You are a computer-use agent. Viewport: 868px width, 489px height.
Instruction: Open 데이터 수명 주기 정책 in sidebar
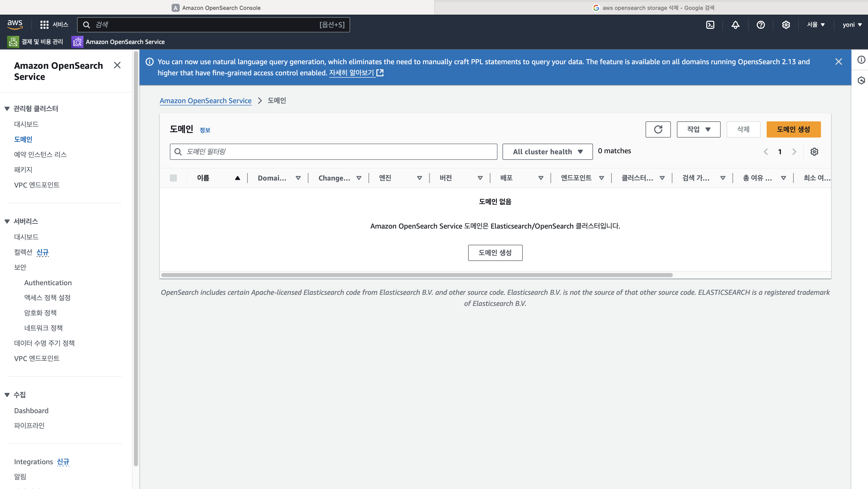44,343
